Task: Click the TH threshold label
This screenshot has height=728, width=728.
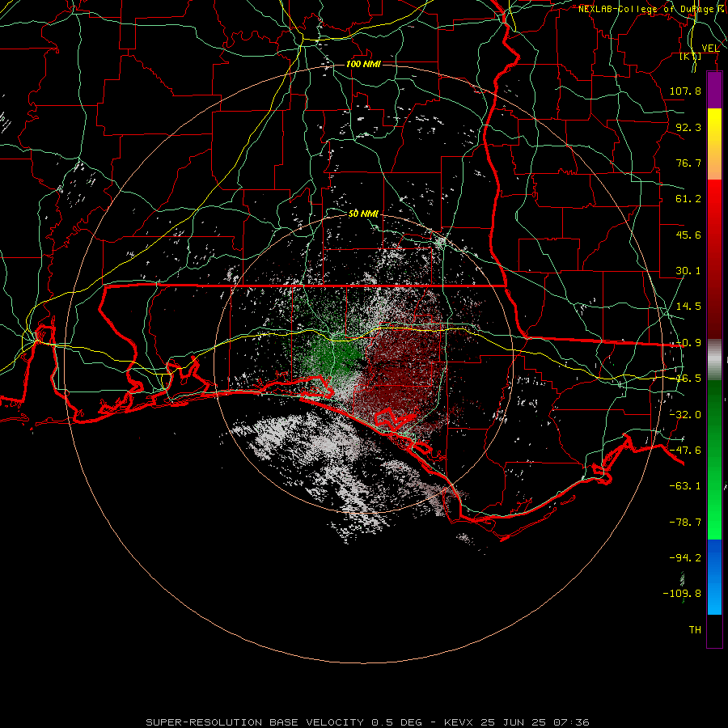Action: click(x=695, y=630)
